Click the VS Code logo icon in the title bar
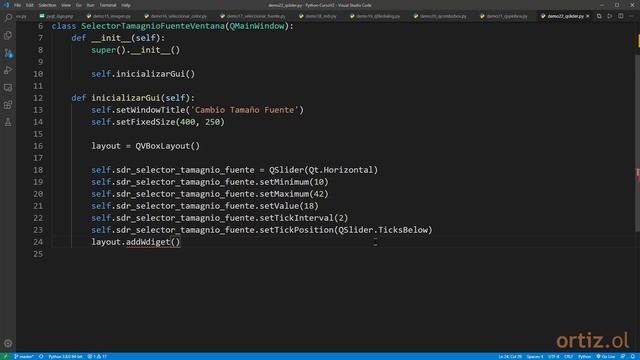This screenshot has height=360, width=640. [6, 5]
